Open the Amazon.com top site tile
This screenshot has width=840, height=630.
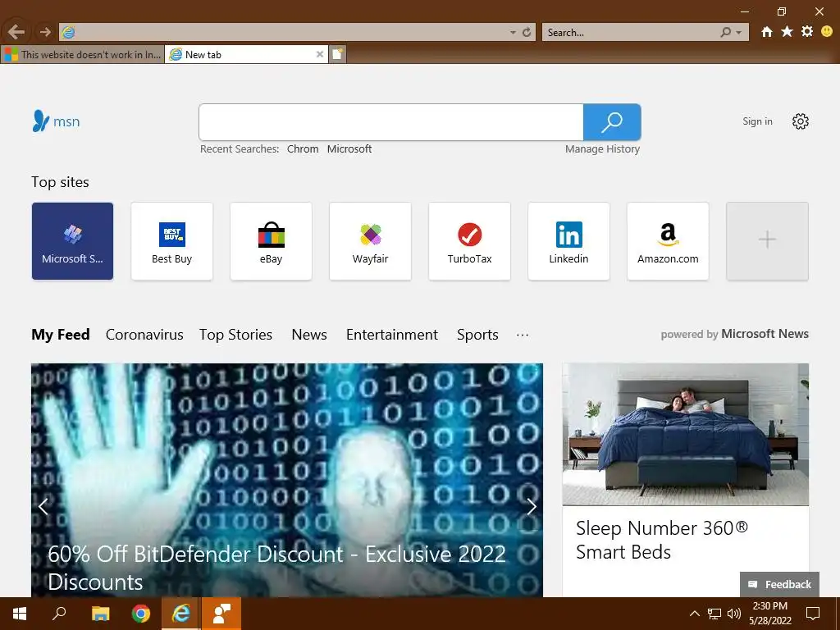668,241
